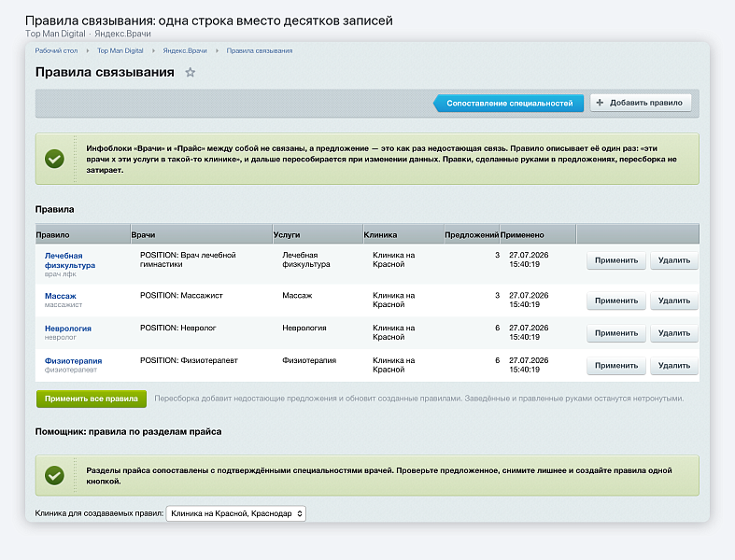Click applied date in Неврология row
735x560 pixels.
(x=529, y=332)
